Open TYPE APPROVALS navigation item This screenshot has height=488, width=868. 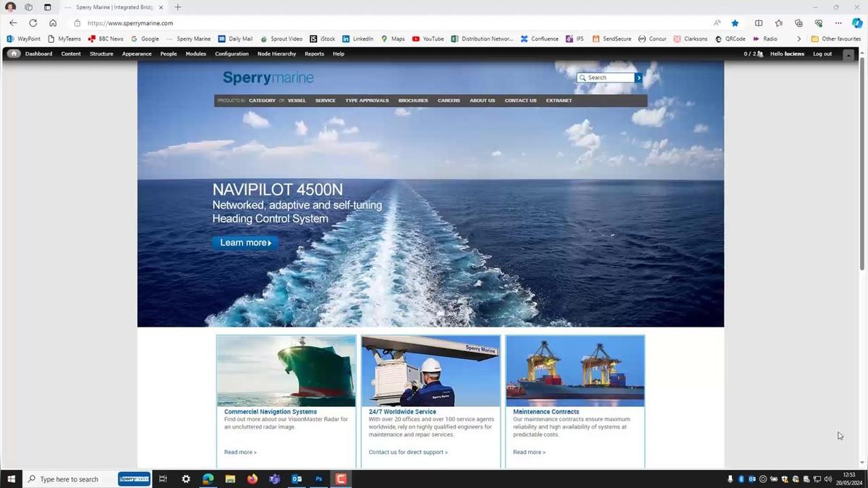pyautogui.click(x=367, y=101)
